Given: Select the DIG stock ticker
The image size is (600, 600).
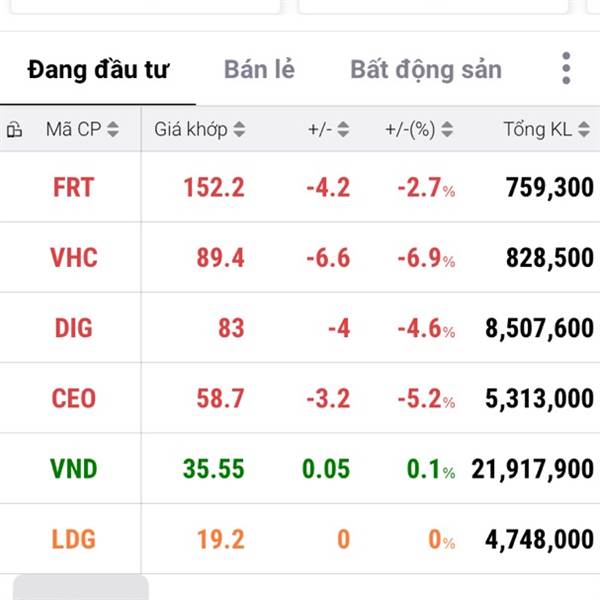Looking at the screenshot, I should 73,328.
